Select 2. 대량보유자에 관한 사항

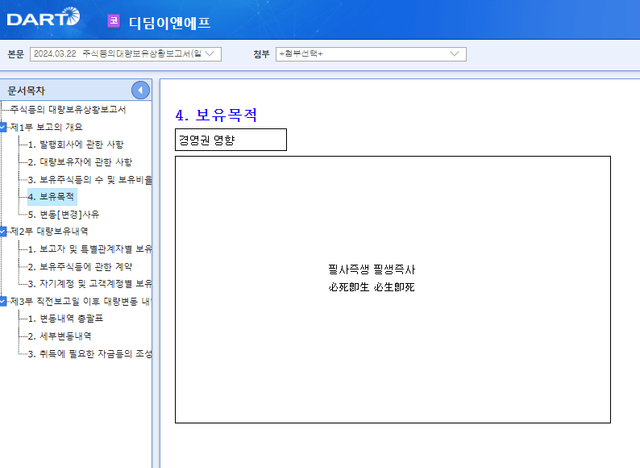[x=79, y=161]
